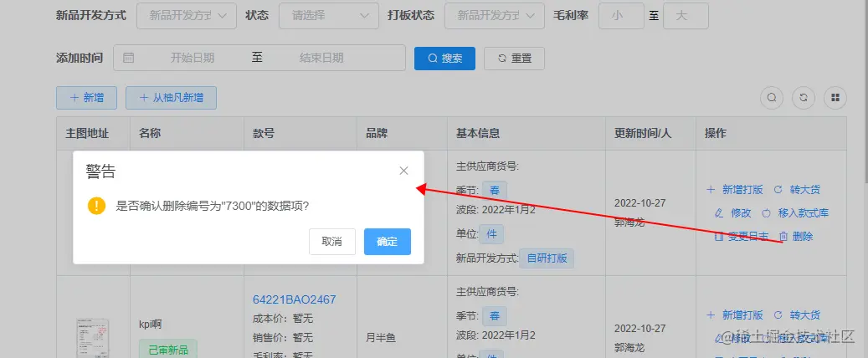The height and width of the screenshot is (358, 868).
Task: Cancel deletion with the 取消 button
Action: [x=332, y=242]
